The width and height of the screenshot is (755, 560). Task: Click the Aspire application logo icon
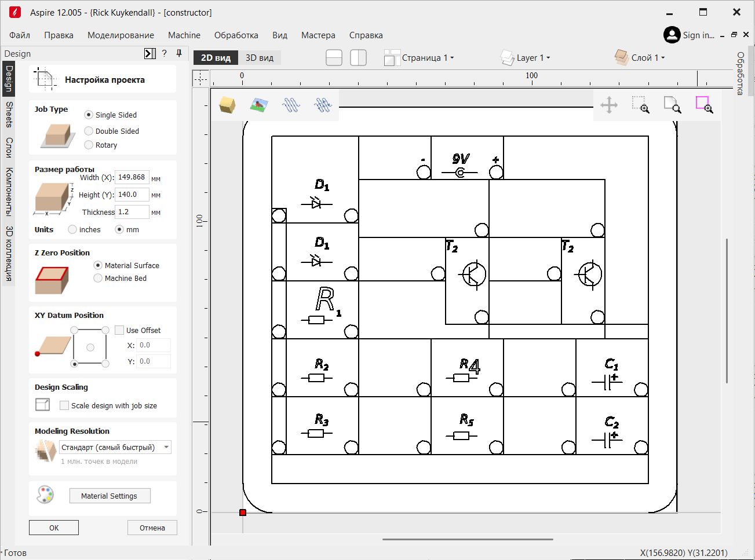[x=15, y=12]
